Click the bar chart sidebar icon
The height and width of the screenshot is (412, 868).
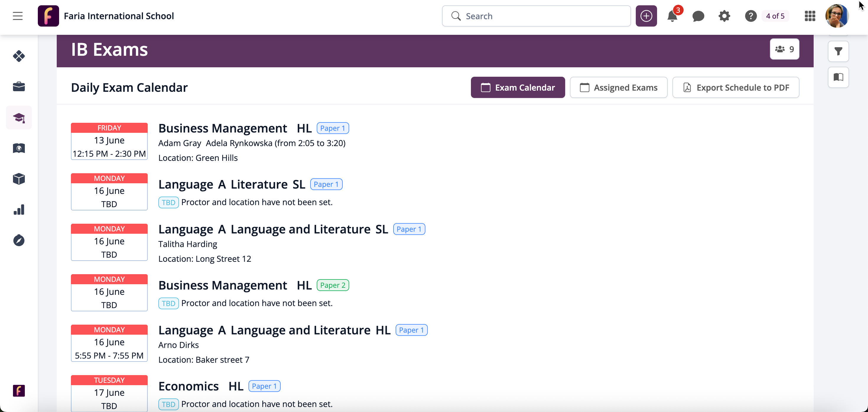pyautogui.click(x=19, y=210)
